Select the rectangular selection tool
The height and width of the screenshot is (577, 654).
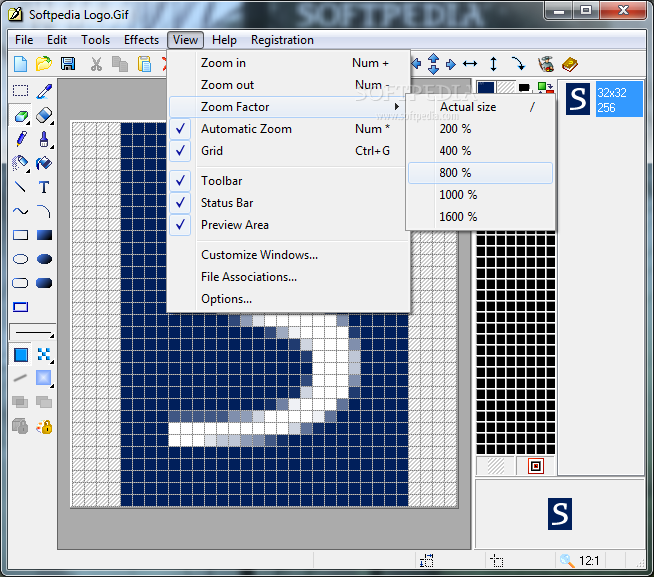point(20,91)
